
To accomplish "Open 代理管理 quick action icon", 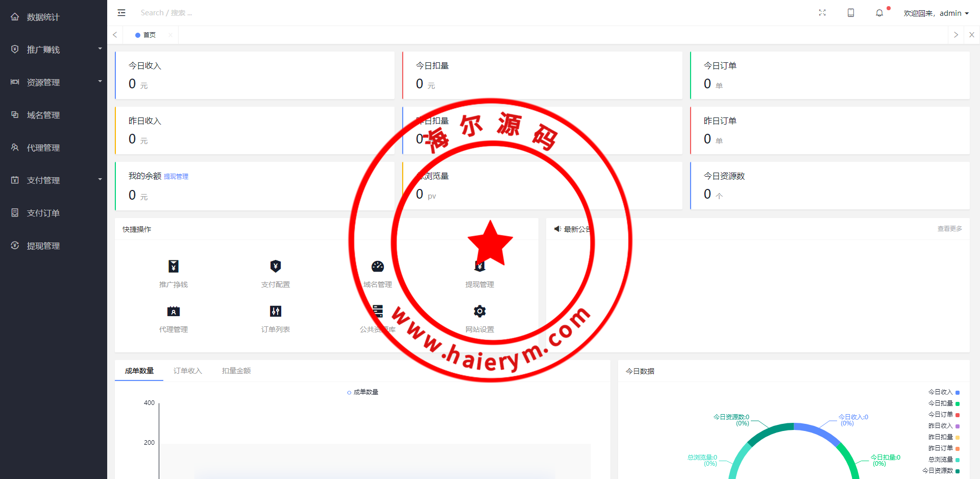I will (174, 312).
